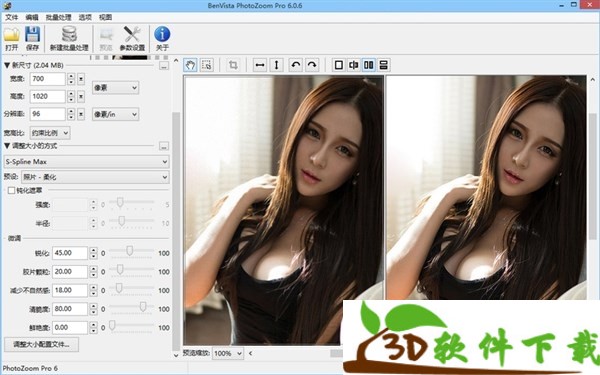600x375 pixels.
Task: Rotate the image clockwise
Action: click(312, 65)
